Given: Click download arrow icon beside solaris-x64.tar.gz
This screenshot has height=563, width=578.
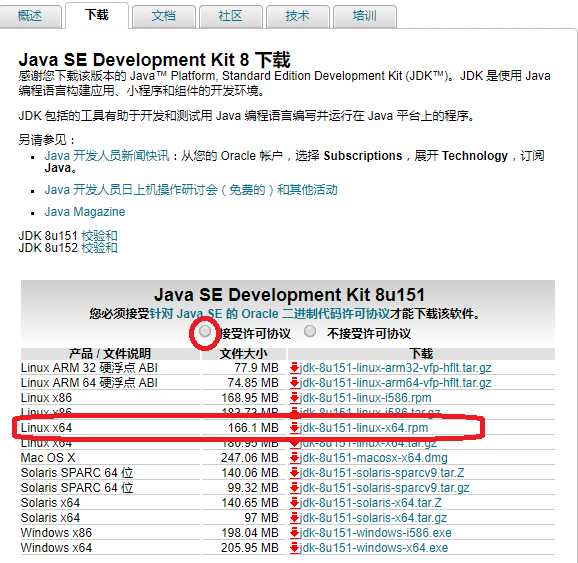Looking at the screenshot, I should coord(294,518).
